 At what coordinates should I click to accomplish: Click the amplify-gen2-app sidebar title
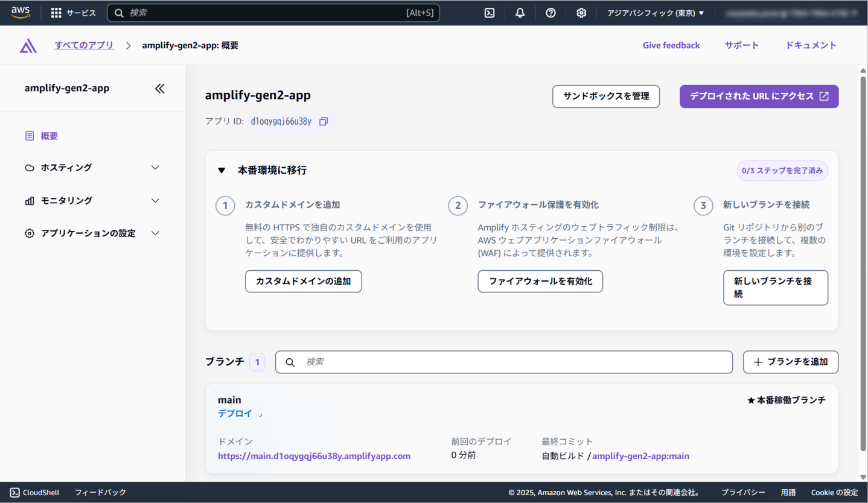[x=67, y=88]
